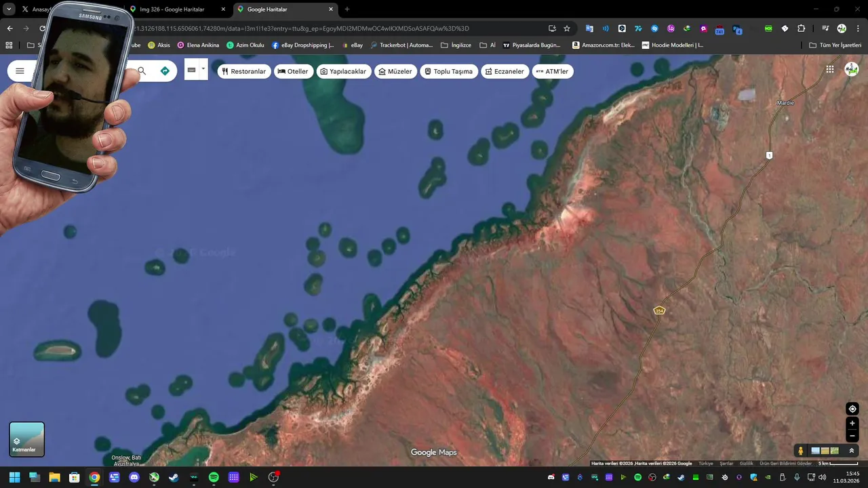Open Spotify from the taskbar

tap(214, 477)
